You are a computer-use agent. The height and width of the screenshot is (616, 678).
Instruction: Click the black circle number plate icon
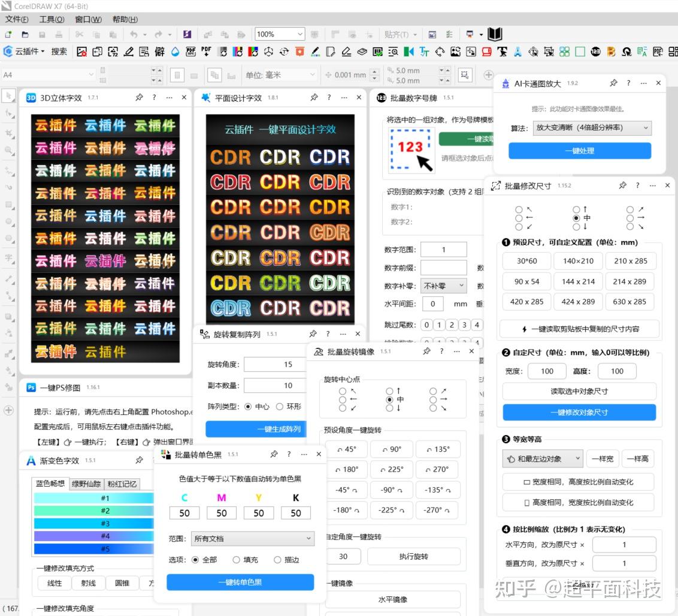tap(595, 52)
